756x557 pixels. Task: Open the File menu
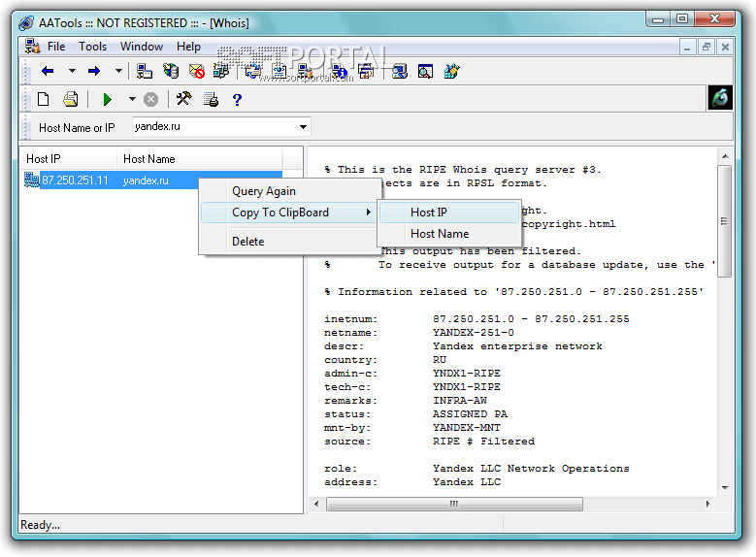56,47
